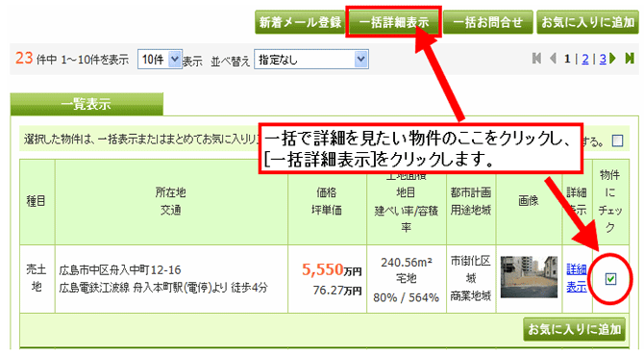644x356 pixels.
Task: Go to page 2 link
Action: 585,59
